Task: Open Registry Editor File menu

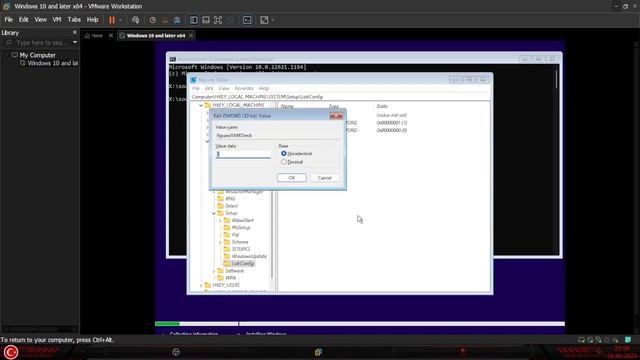Action: click(x=196, y=88)
